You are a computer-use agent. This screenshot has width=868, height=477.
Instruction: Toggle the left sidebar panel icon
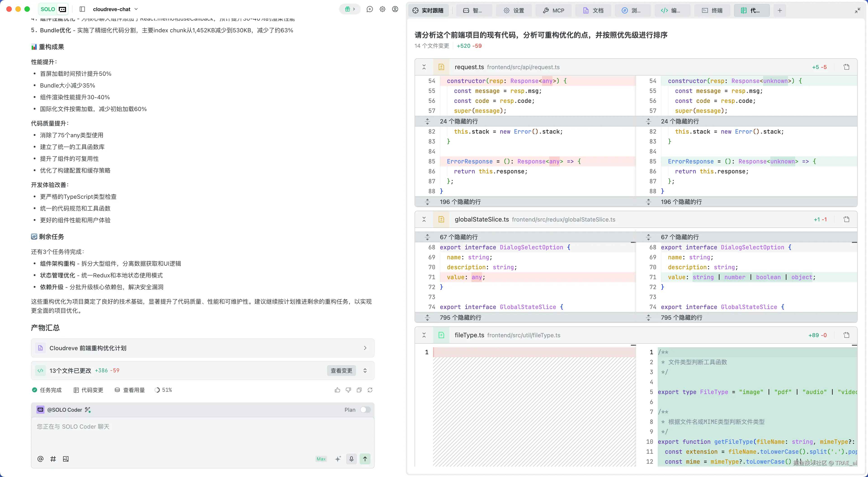pyautogui.click(x=82, y=9)
